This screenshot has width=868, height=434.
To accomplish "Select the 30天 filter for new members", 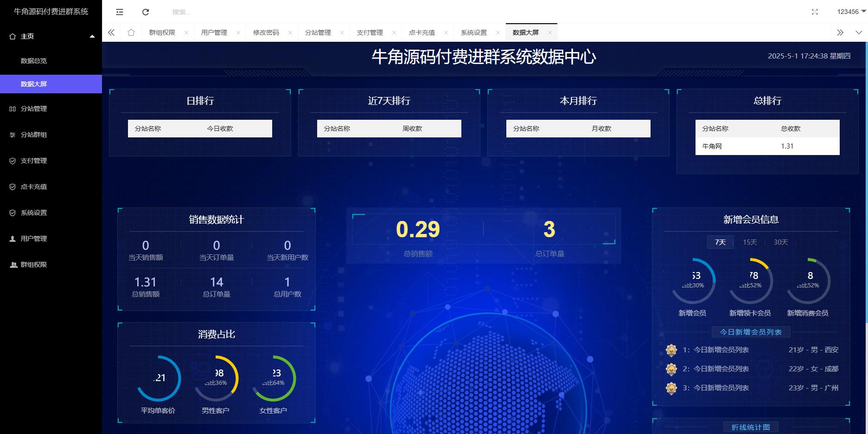I will click(x=781, y=242).
